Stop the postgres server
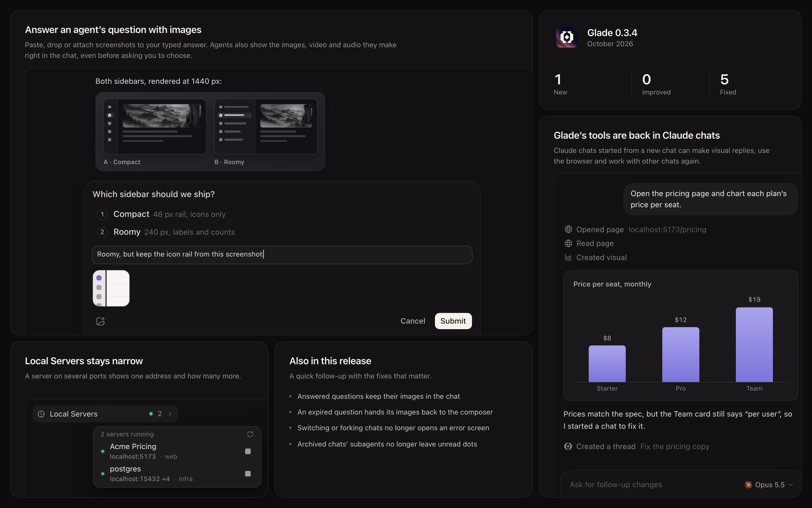 click(x=248, y=474)
